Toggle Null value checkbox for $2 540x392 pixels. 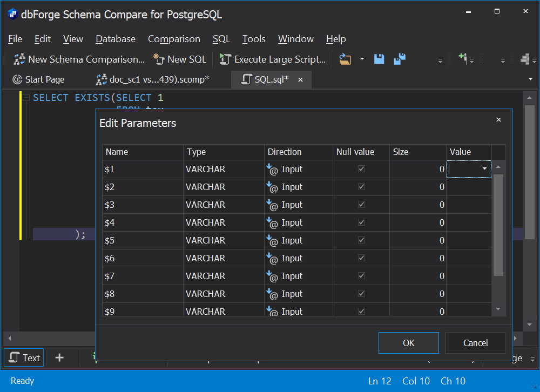point(361,187)
